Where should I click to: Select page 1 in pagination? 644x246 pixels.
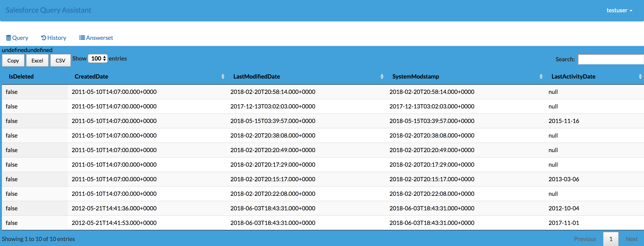coord(611,239)
